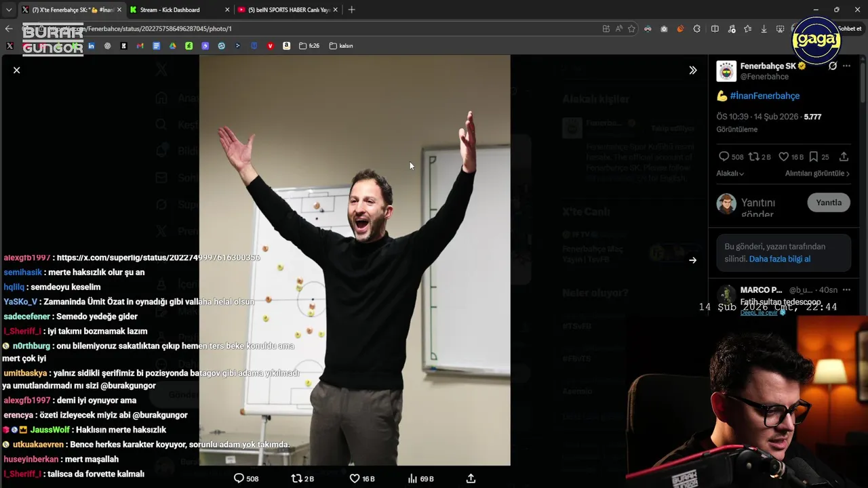868x488 pixels.
Task: Toggle split screen icon in toolbar
Action: coord(715,28)
